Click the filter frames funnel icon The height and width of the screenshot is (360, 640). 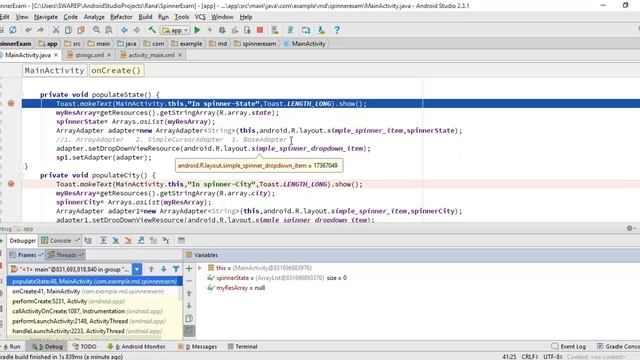pos(176,269)
